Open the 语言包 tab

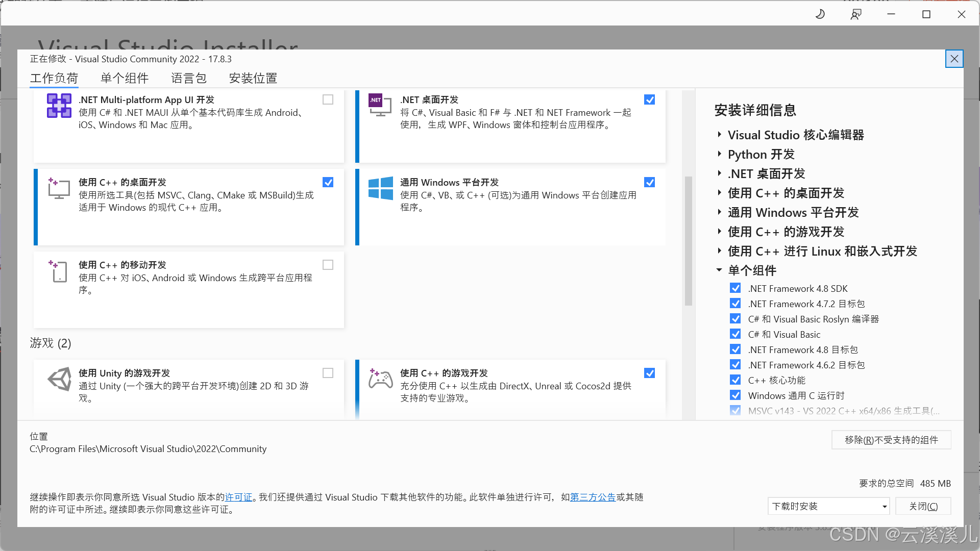(x=189, y=78)
